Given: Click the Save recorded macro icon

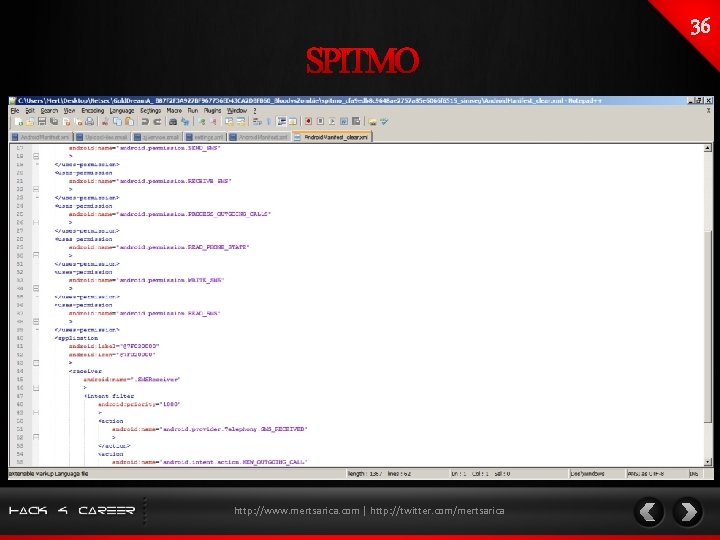Looking at the screenshot, I should click(x=356, y=122).
